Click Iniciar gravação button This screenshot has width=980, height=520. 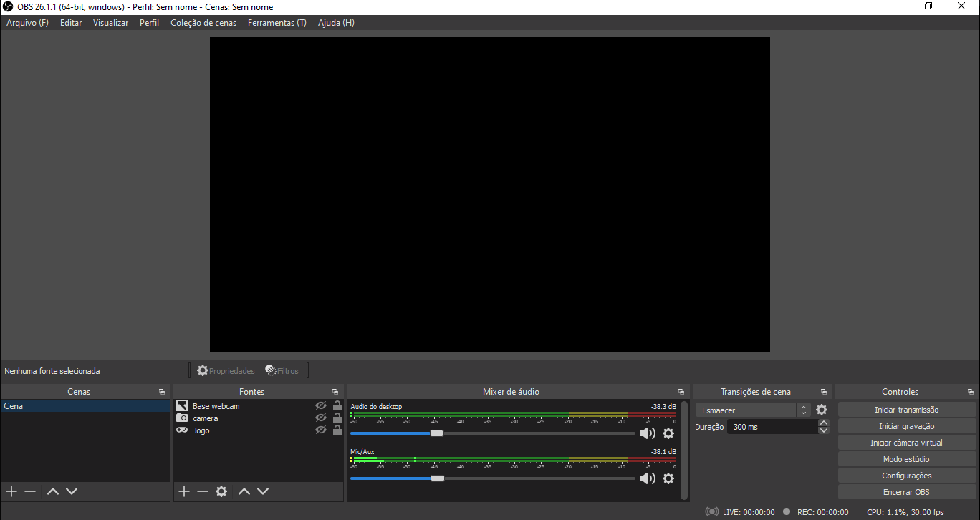(906, 426)
